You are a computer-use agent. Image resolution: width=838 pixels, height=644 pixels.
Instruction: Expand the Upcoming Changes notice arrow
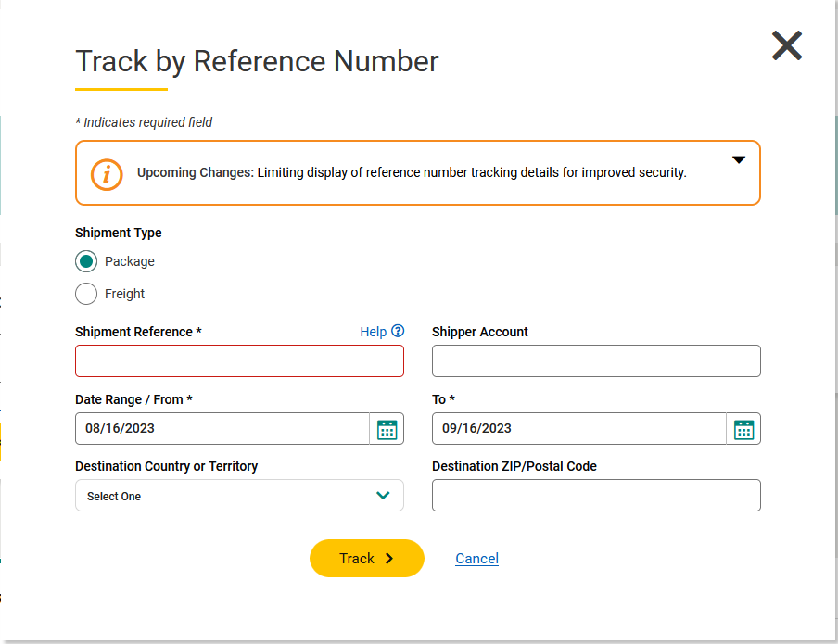pos(739,159)
